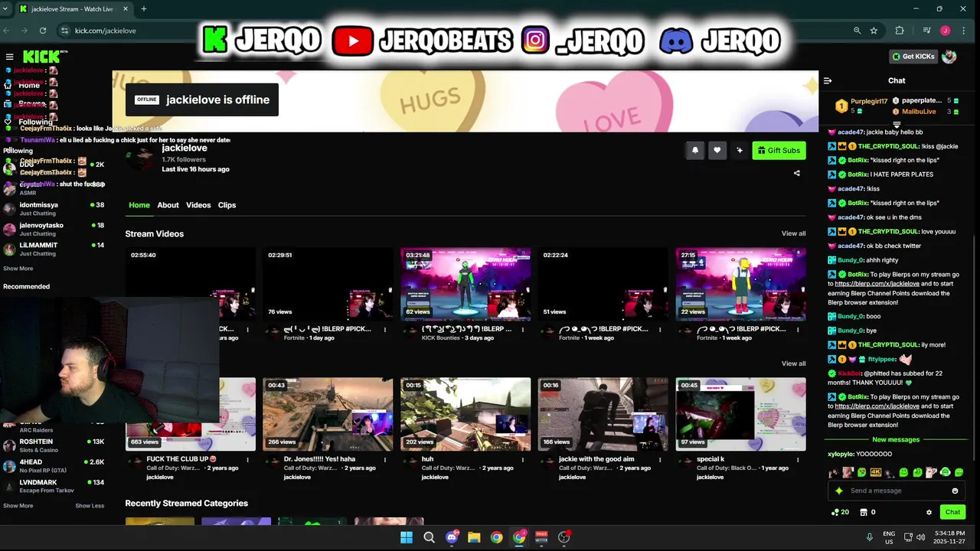980x551 pixels.
Task: Switch to the Clips tab
Action: (x=227, y=205)
